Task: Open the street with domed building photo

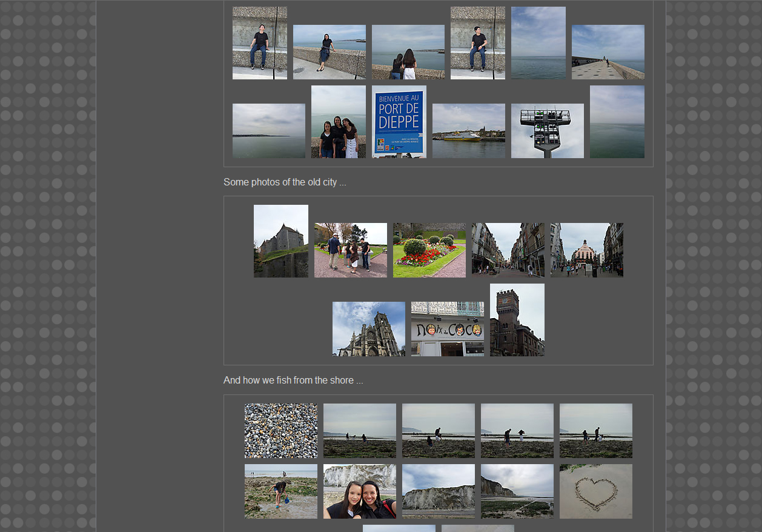Action: [586, 250]
